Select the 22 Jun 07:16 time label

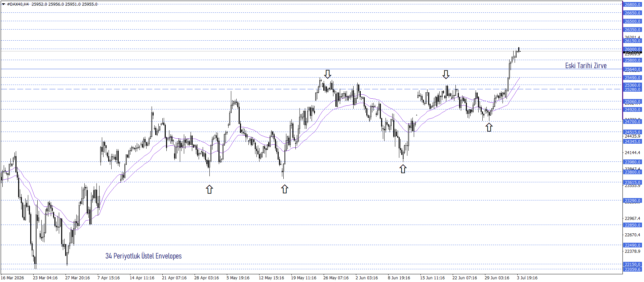465,278
